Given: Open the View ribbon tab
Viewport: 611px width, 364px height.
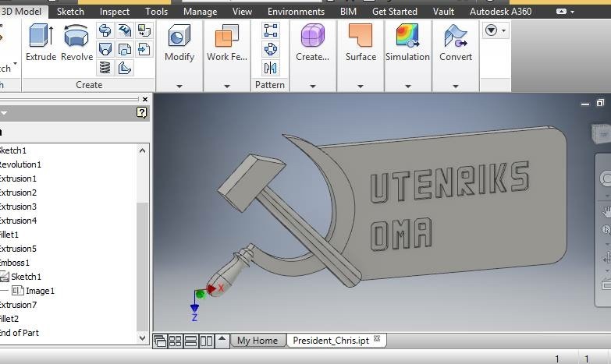Looking at the screenshot, I should click(242, 12).
